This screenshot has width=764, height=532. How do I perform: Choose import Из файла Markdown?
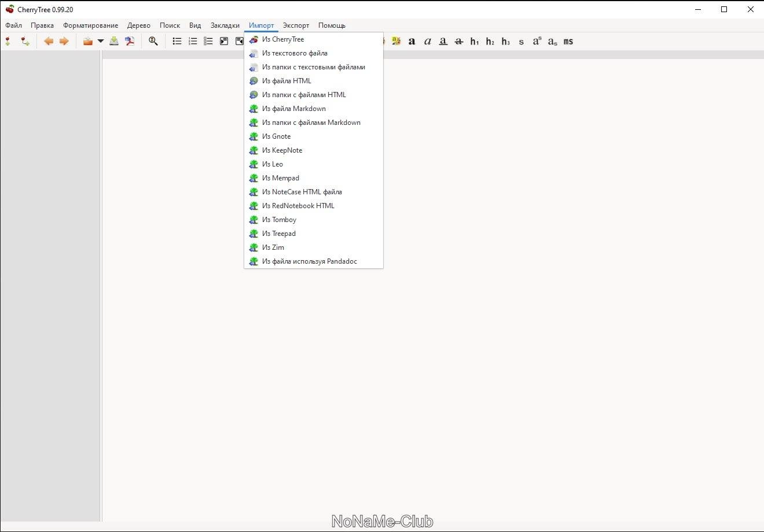click(314, 109)
